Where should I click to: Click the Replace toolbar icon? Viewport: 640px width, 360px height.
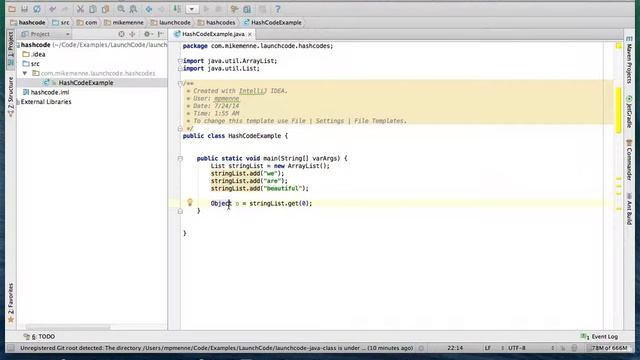point(133,9)
